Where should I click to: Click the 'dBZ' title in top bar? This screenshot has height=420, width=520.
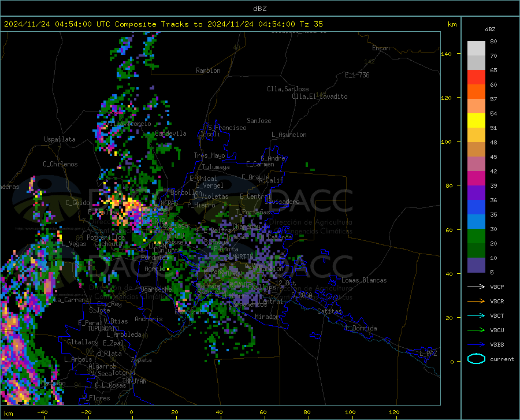tap(259, 9)
